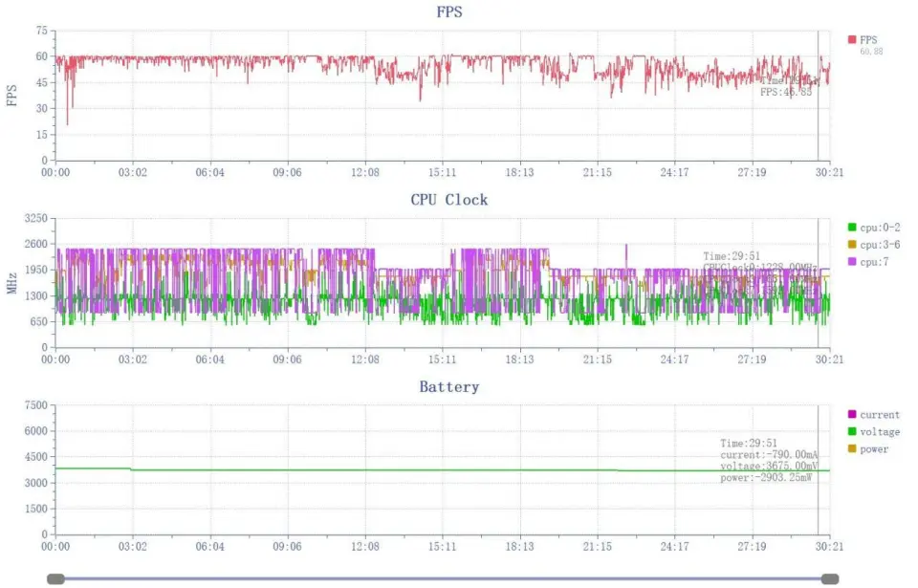Click the right handle of the time range slider
The width and height of the screenshot is (918, 588).
830,578
